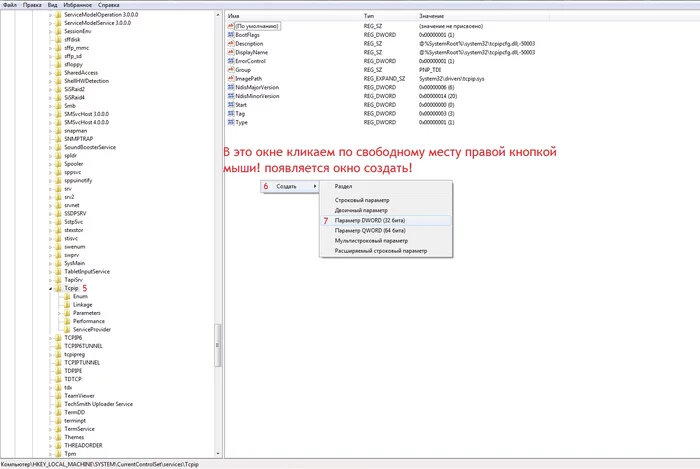Click the ErrorControl DWORD value icon
This screenshot has height=469, width=700.
click(231, 61)
